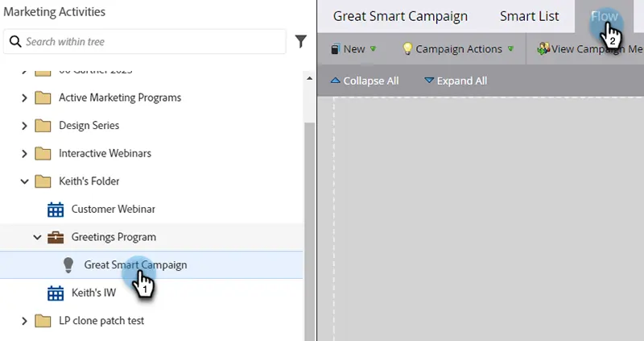This screenshot has height=341, width=644.
Task: Click the Customer Webinar calendar icon
Action: (56, 210)
